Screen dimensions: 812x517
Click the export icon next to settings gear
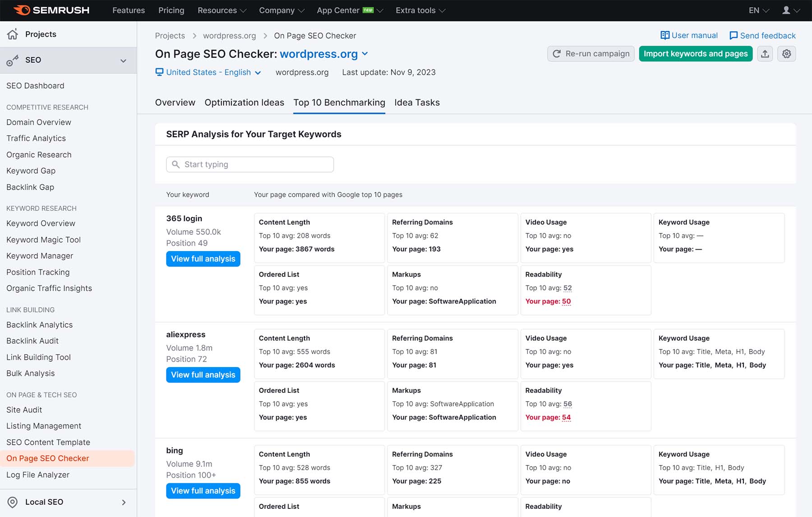[765, 54]
